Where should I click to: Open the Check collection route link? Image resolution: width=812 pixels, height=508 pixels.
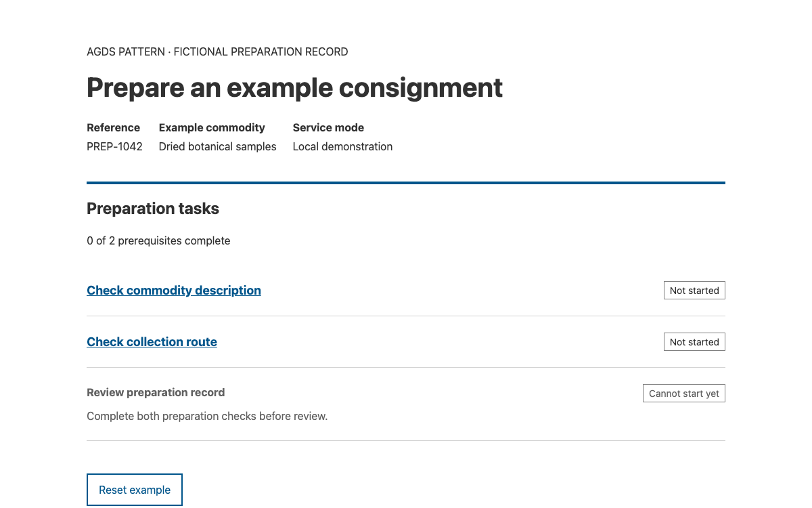click(152, 342)
